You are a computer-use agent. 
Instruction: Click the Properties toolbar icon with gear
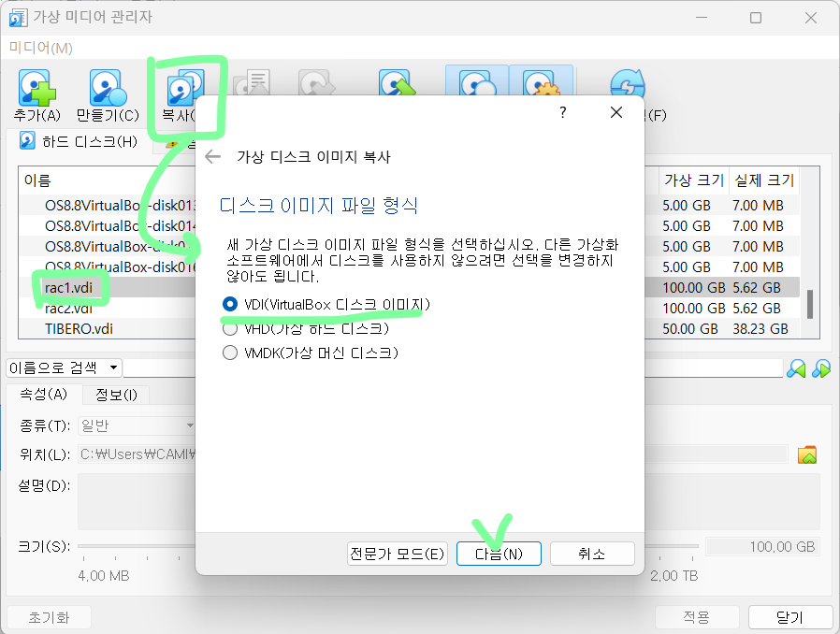coord(541,81)
